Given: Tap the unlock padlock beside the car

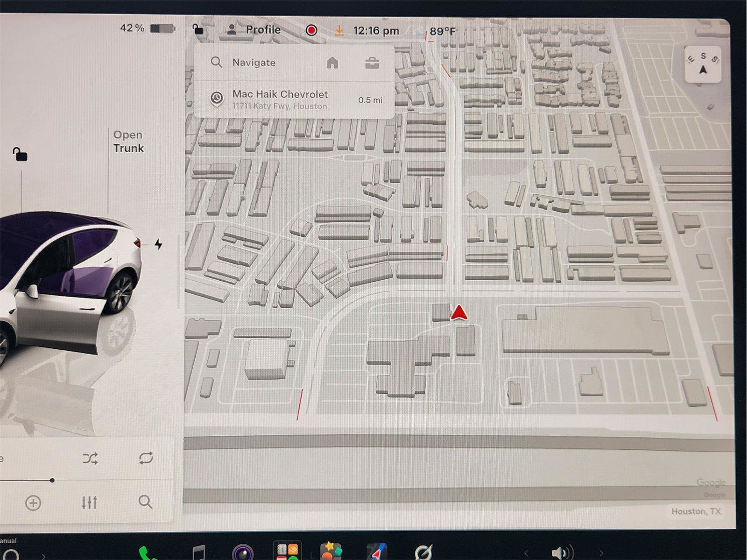Looking at the screenshot, I should pyautogui.click(x=20, y=154).
